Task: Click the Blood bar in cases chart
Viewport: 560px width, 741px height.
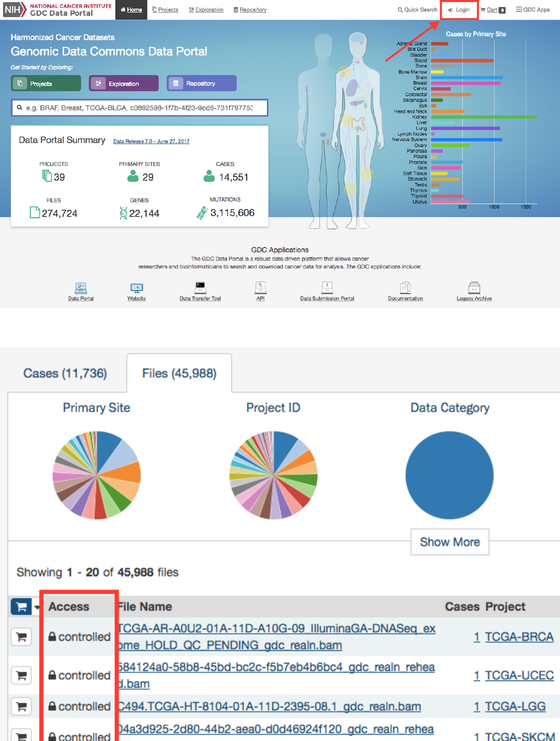Action: tap(462, 60)
